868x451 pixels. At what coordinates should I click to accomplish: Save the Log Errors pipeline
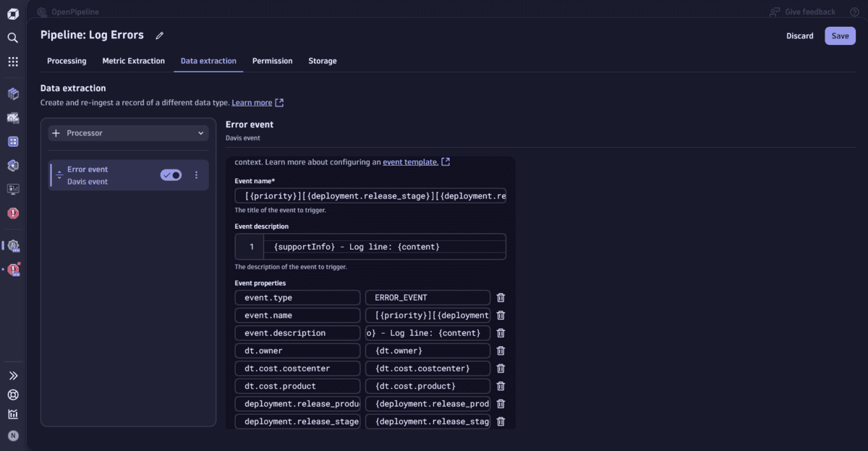[x=840, y=35]
